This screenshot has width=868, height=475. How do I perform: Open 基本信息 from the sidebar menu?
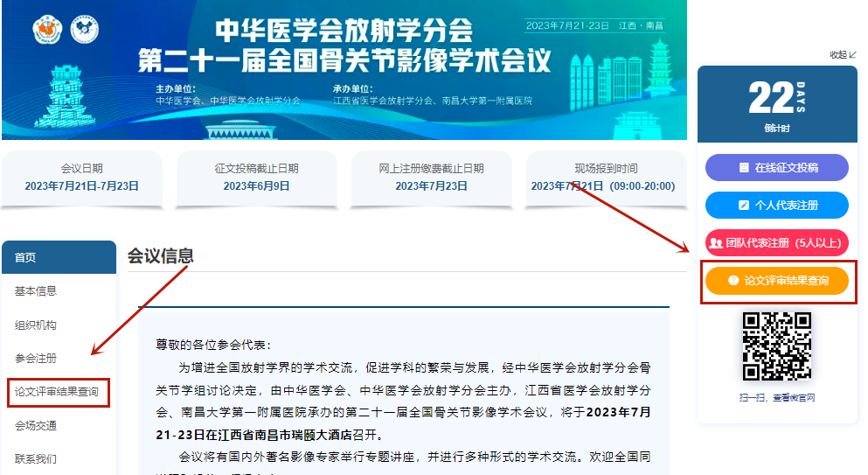click(36, 291)
